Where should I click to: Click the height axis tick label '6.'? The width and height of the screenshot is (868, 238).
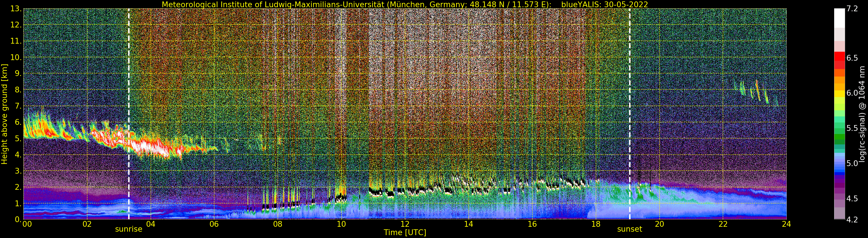click(x=18, y=122)
